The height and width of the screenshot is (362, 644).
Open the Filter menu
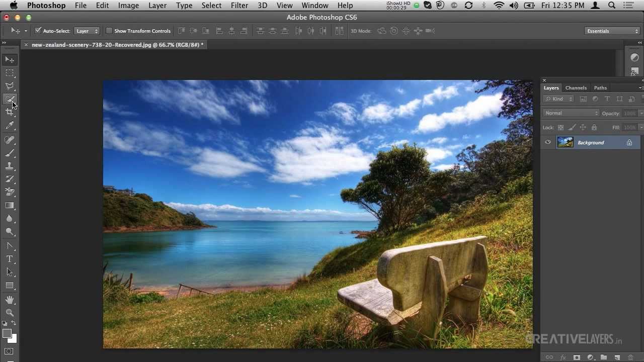tap(239, 6)
